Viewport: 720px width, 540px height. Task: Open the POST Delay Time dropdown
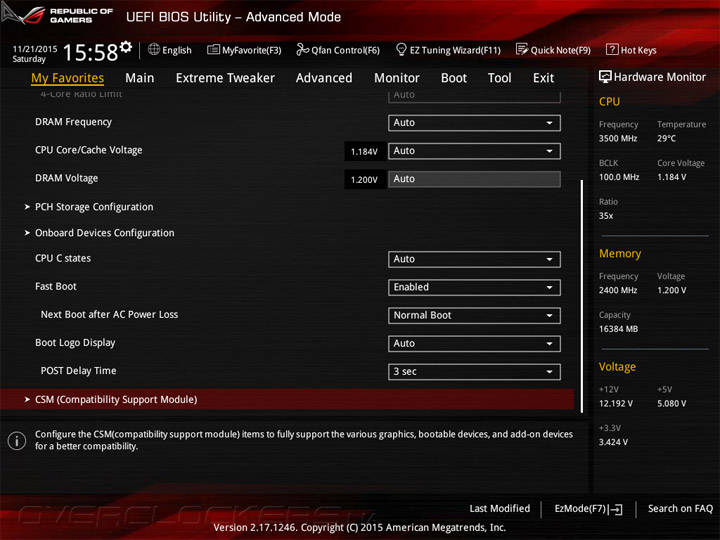[474, 371]
